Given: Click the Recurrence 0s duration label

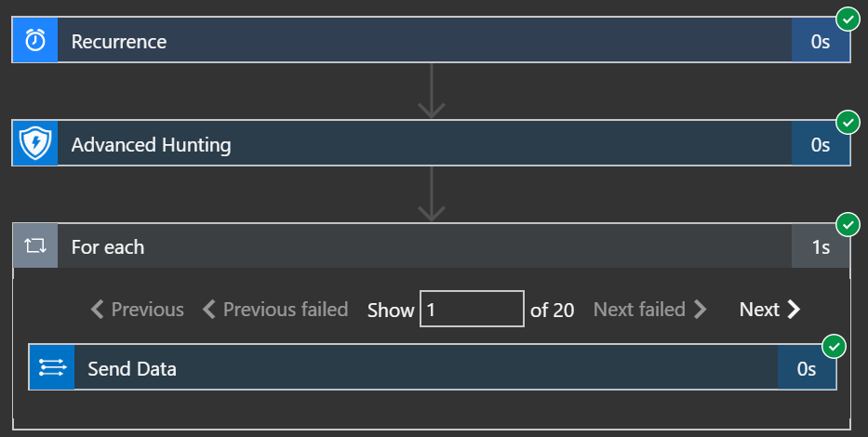Looking at the screenshot, I should click(821, 42).
